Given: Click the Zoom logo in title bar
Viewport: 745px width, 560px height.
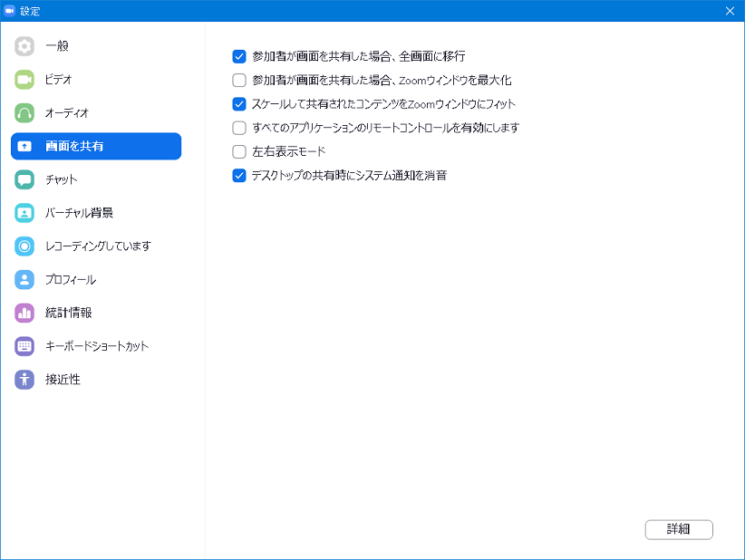Looking at the screenshot, I should click(9, 11).
